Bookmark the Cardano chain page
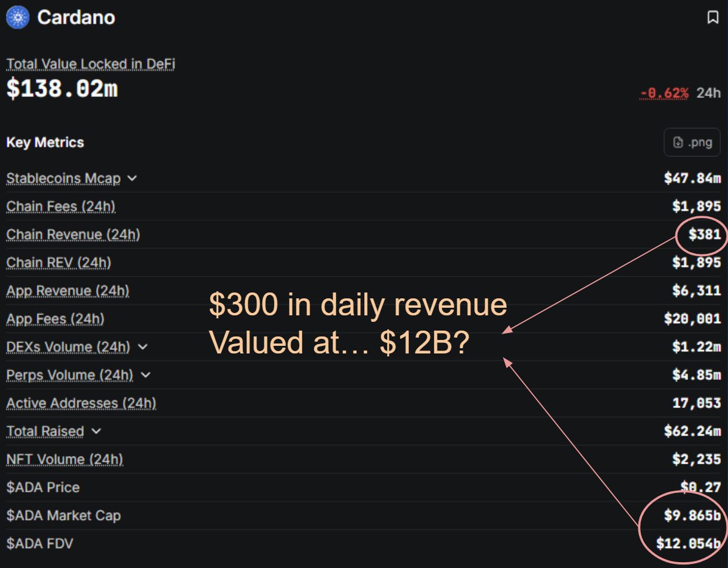Viewport: 728px width, 568px height. coord(713,17)
